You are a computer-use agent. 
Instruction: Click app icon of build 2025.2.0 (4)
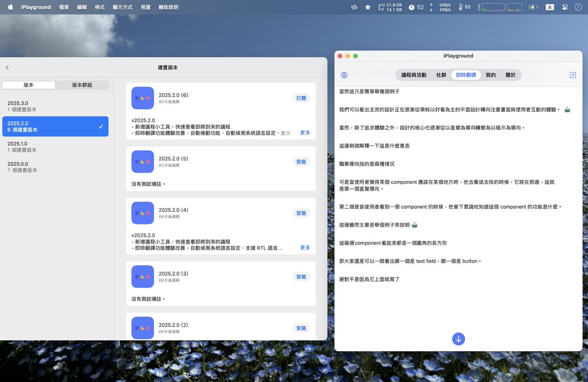(143, 213)
